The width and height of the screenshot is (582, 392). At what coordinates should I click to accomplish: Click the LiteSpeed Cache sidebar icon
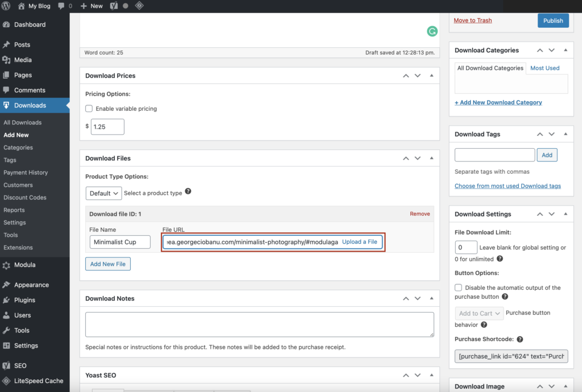point(6,381)
